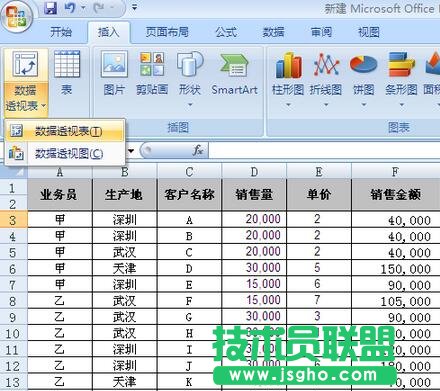440x391 pixels.
Task: Click the 销售量 header cell
Action: (254, 195)
